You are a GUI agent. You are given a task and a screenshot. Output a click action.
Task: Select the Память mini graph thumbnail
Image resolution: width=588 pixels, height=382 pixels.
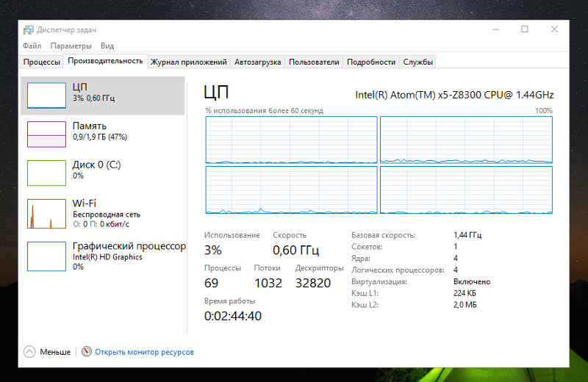[x=46, y=134]
